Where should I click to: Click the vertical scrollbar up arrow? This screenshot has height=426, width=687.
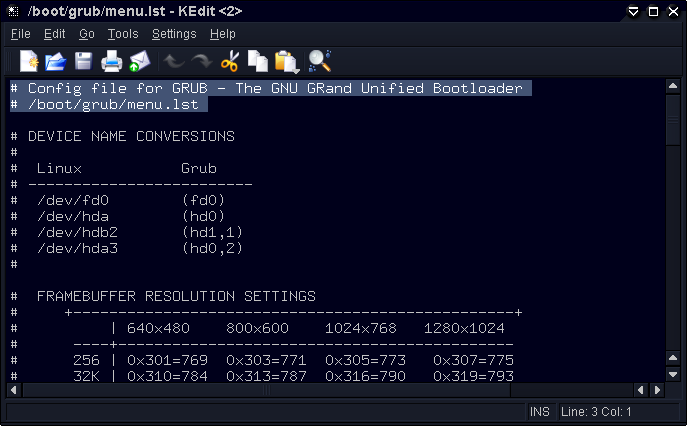point(673,86)
